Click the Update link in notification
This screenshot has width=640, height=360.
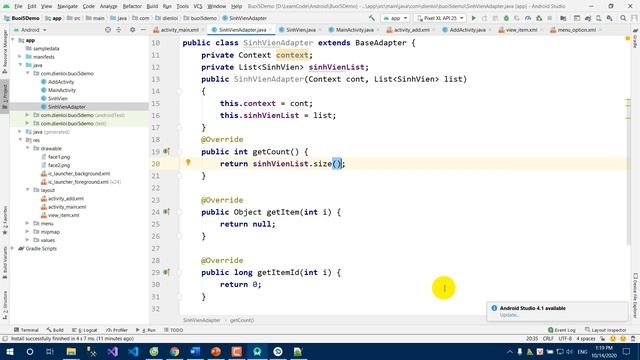pos(509,315)
